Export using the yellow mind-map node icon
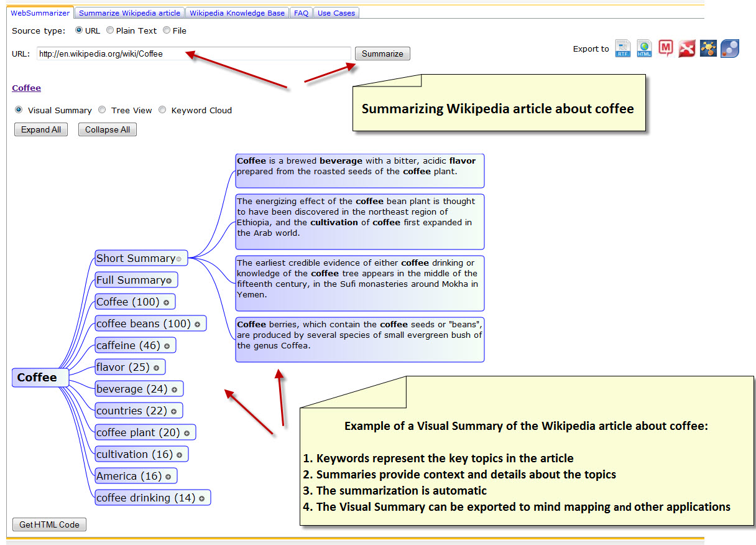The height and width of the screenshot is (545, 756). [x=708, y=48]
